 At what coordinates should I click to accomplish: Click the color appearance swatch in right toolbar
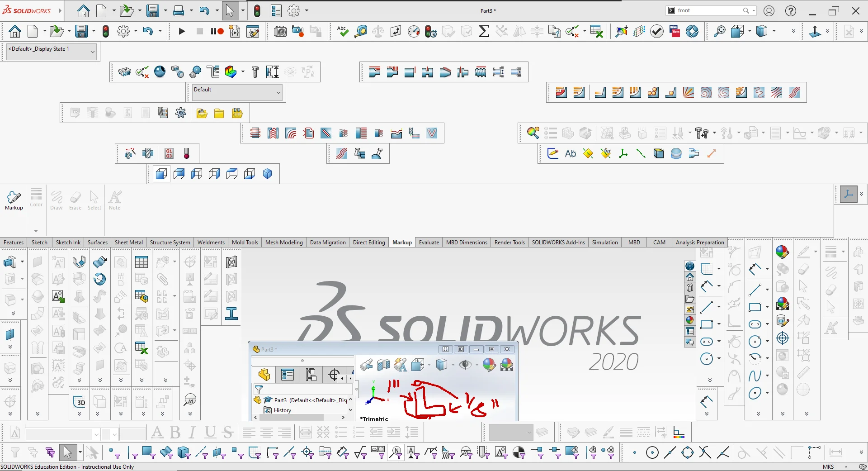782,252
